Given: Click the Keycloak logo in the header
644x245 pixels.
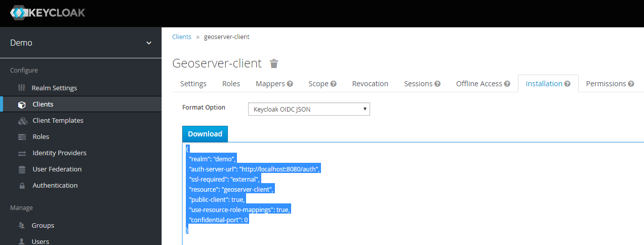Looking at the screenshot, I should coord(48,13).
